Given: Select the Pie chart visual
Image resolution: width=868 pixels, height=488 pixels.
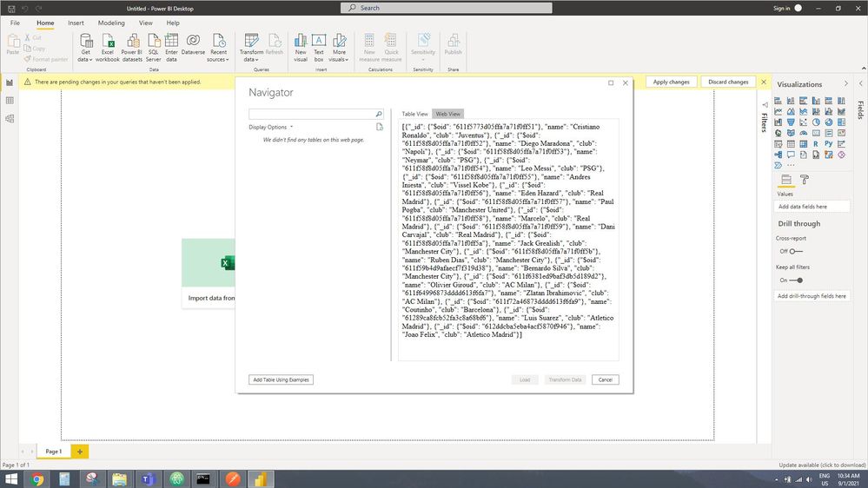Looking at the screenshot, I should [816, 122].
